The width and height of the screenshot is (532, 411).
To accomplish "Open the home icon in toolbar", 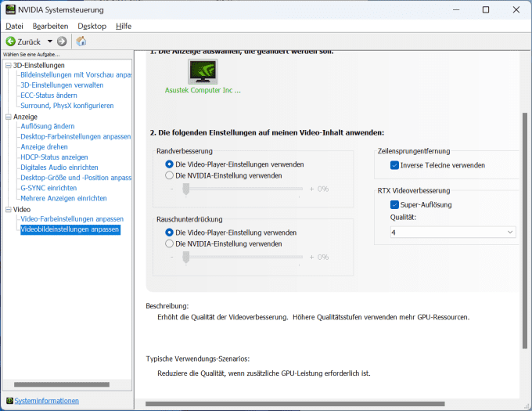I will 81,41.
